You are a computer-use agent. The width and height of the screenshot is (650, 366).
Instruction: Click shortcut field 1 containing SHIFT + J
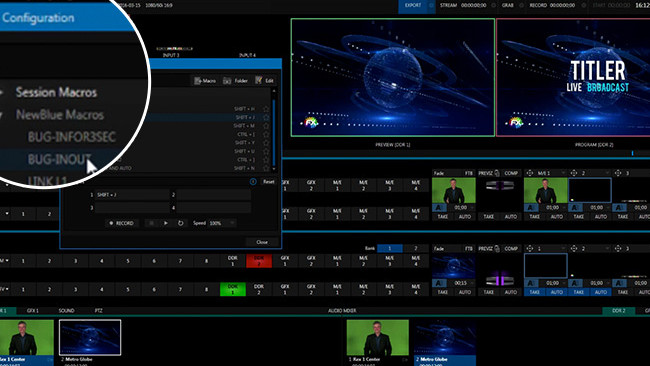(132, 195)
